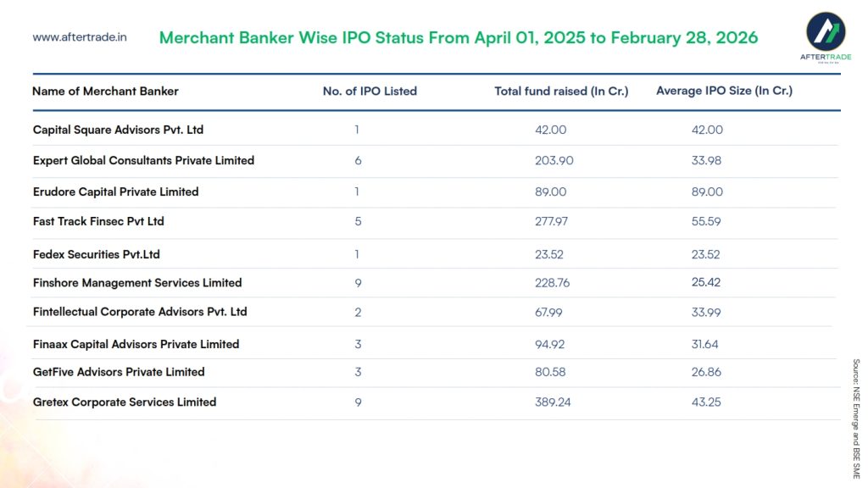This screenshot has height=488, width=868.
Task: Click Gretex Corporate Services Limited
Action: click(125, 402)
